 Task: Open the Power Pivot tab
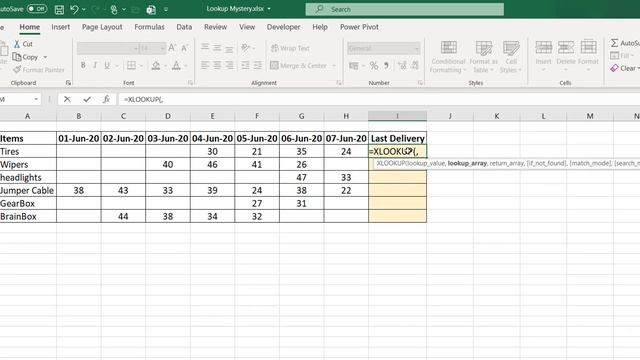[x=359, y=27]
